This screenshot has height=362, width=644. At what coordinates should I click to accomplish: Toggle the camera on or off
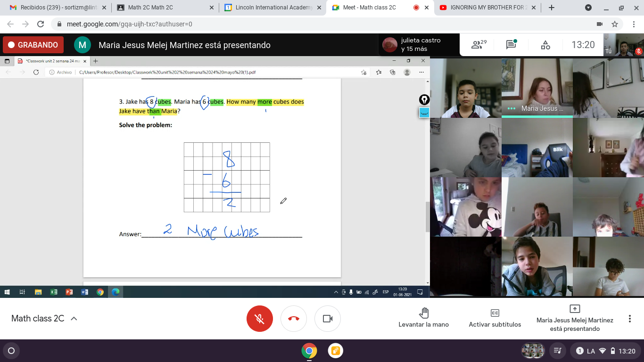coord(328,319)
